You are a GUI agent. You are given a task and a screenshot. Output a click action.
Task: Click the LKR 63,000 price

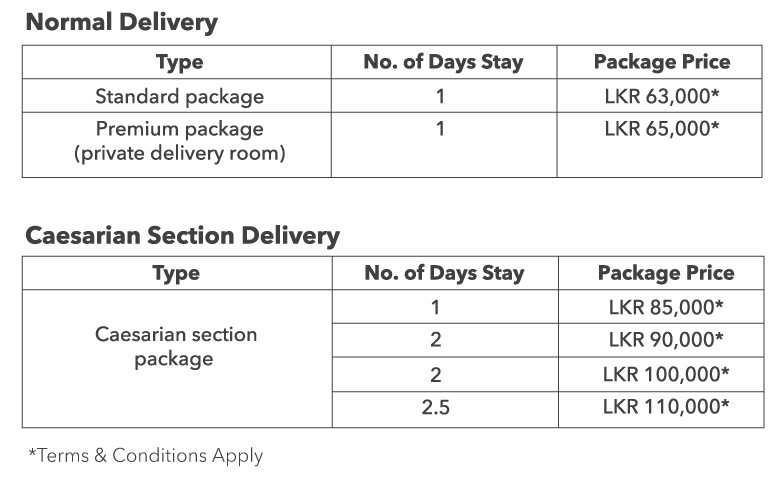point(662,96)
